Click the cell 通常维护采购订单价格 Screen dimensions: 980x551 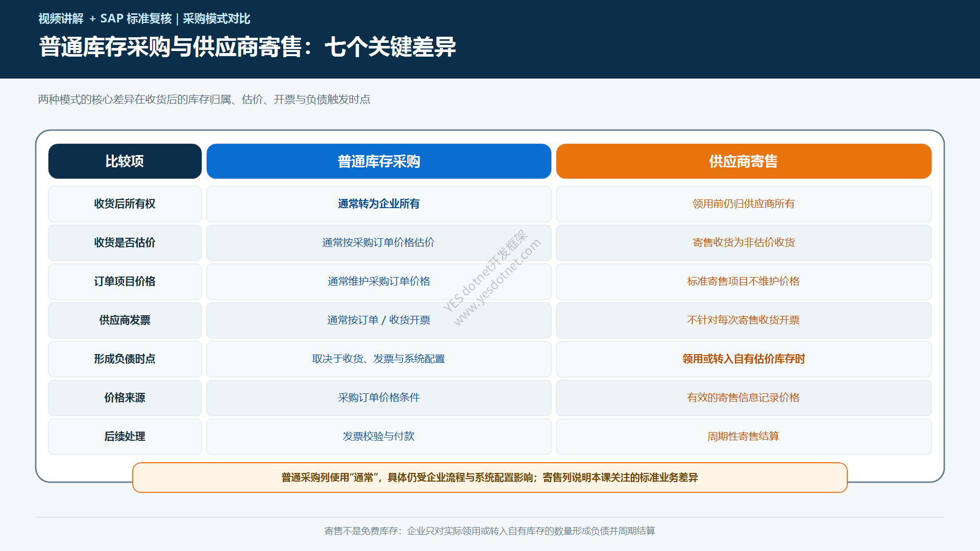pyautogui.click(x=379, y=282)
